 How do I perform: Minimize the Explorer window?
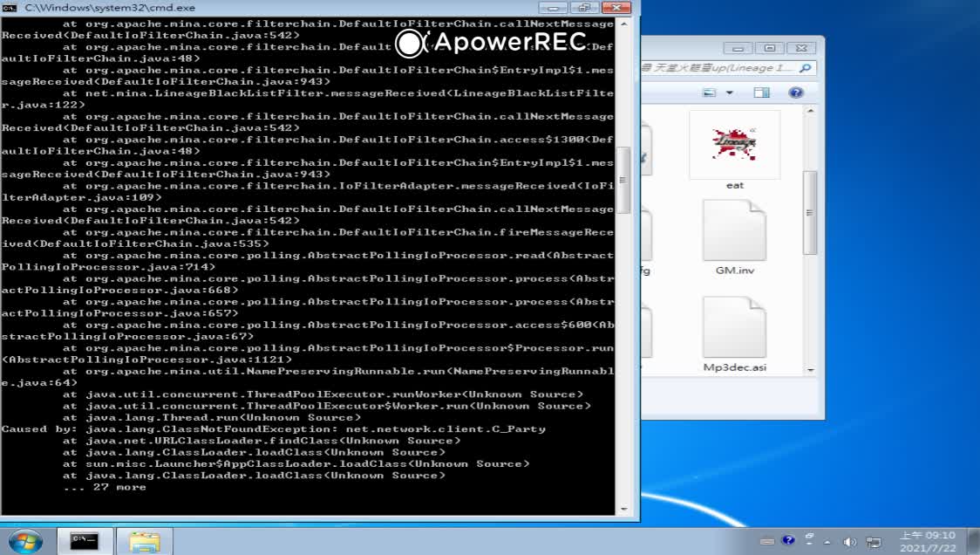pyautogui.click(x=738, y=48)
